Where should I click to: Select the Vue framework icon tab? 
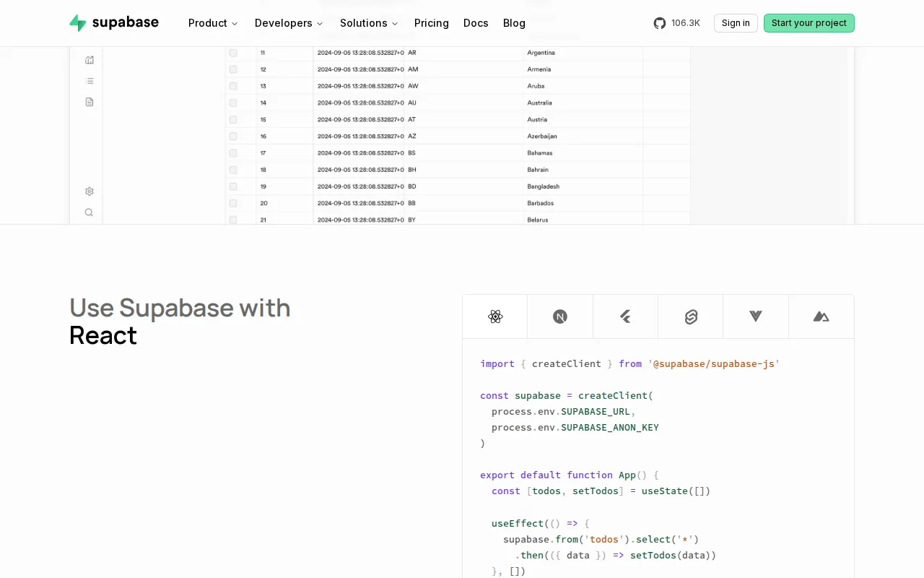(x=756, y=316)
